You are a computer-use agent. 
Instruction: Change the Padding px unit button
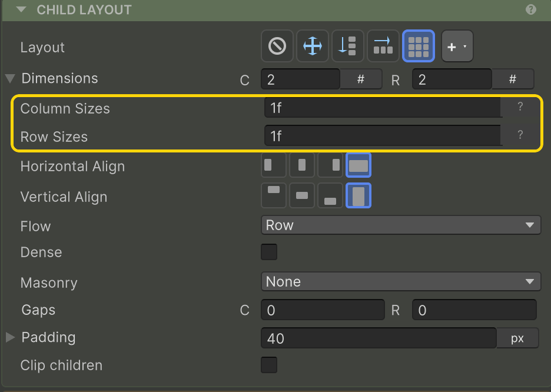point(517,338)
